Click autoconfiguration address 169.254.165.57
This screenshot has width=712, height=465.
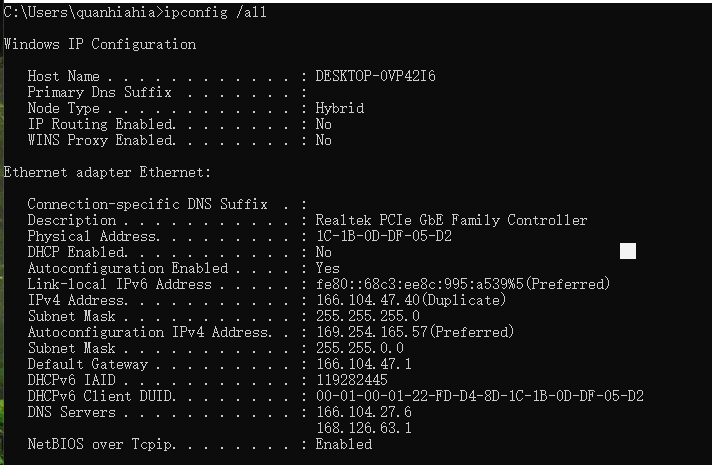372,332
